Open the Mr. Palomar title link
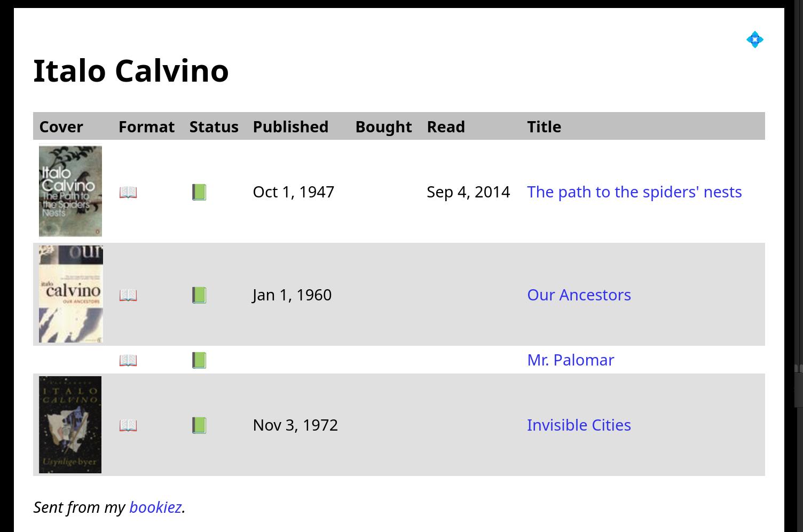Screen dimensions: 803x532 click(570, 360)
